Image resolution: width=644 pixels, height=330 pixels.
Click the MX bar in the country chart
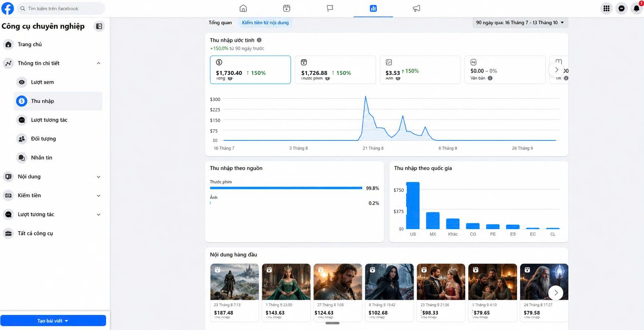coord(433,221)
